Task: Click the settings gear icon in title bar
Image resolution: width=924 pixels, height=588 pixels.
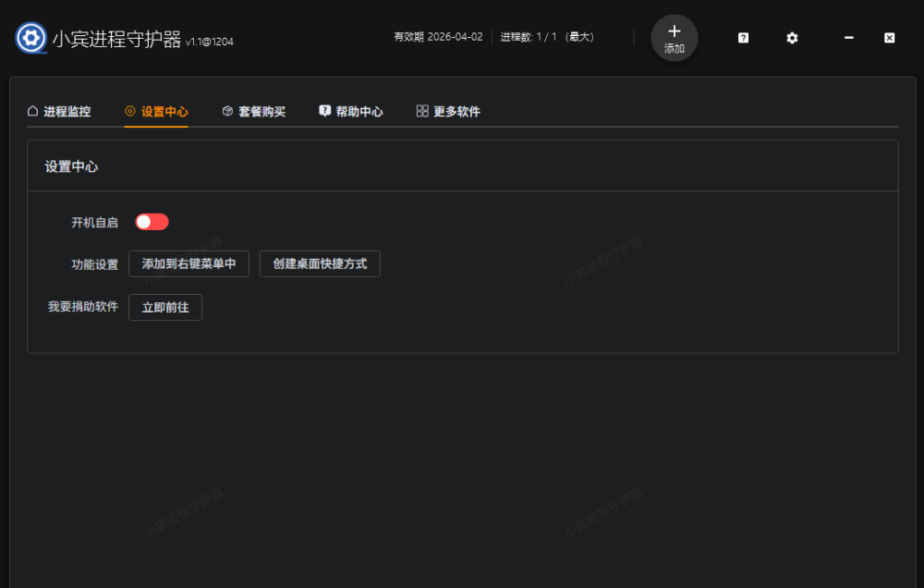Action: click(791, 38)
